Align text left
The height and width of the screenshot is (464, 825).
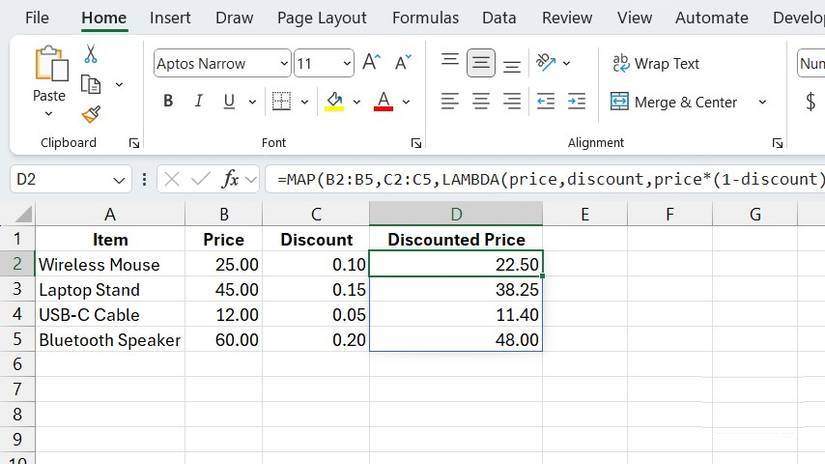(450, 101)
